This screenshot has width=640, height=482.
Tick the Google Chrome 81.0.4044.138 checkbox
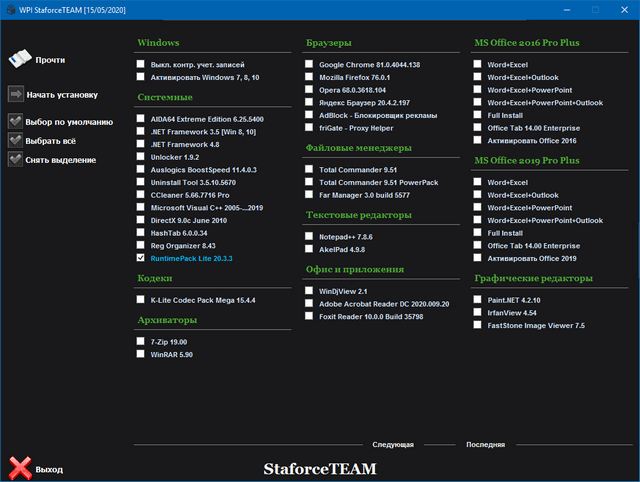click(x=309, y=64)
